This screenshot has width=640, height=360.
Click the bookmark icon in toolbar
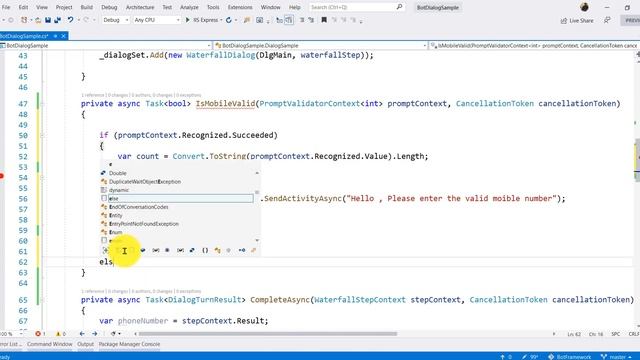click(x=324, y=20)
